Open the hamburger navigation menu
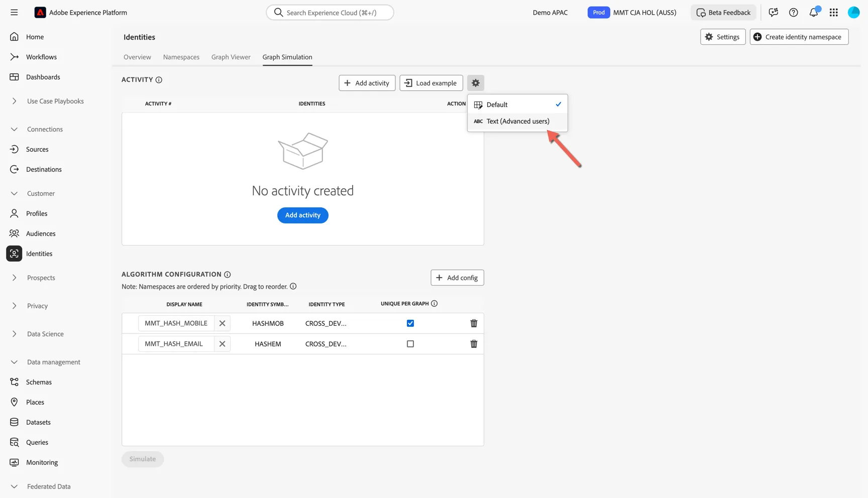Viewport: 868px width, 498px height. [x=14, y=13]
